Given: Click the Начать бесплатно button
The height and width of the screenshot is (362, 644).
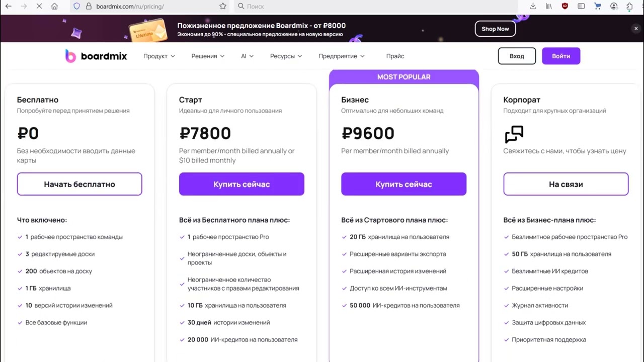Looking at the screenshot, I should point(79,184).
